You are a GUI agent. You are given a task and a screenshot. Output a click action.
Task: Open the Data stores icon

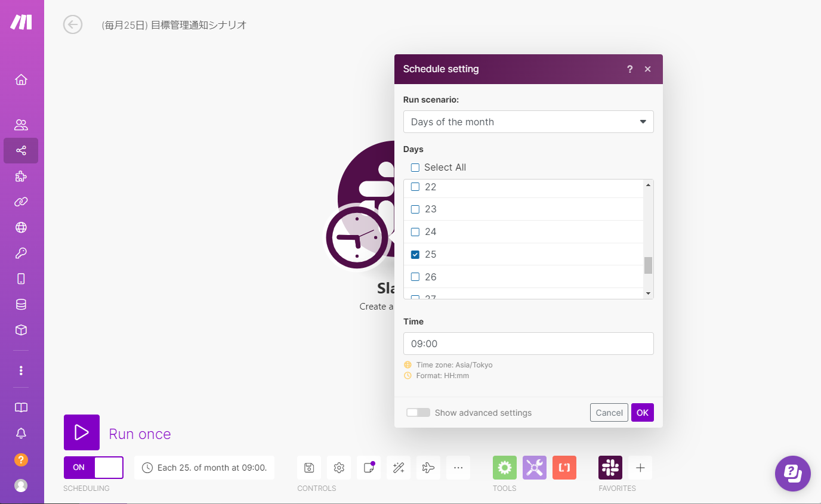point(21,304)
